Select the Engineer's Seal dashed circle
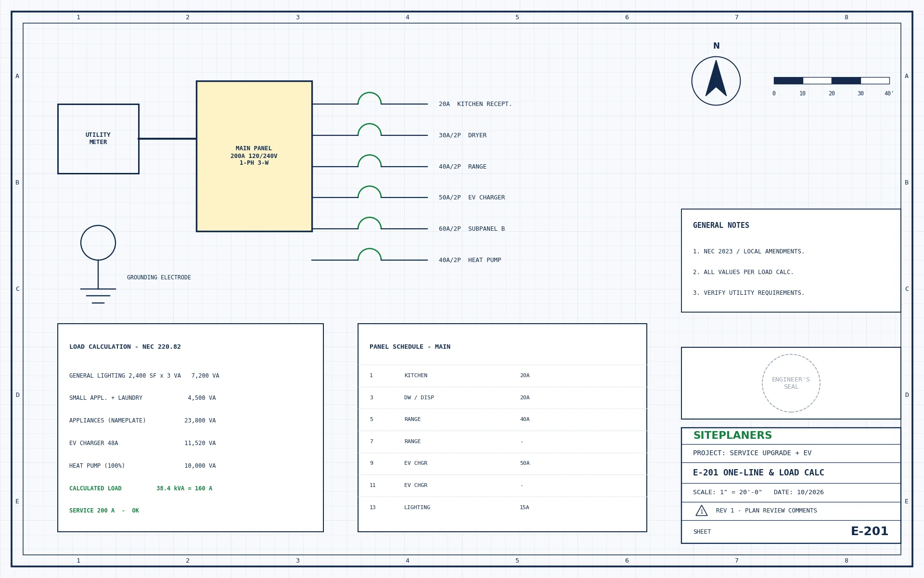 pos(791,383)
